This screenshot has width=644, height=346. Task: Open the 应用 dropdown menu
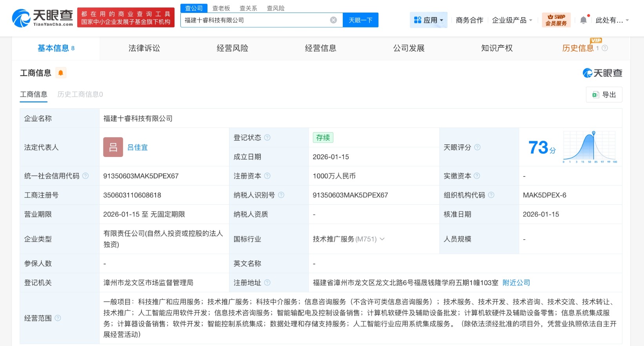click(x=428, y=20)
